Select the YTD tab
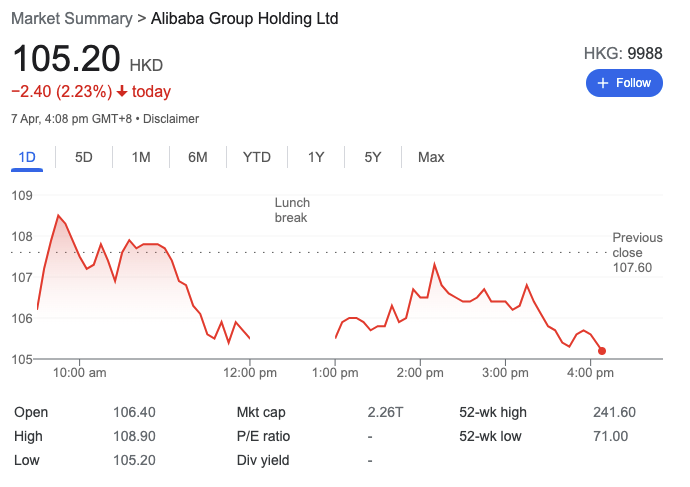 pos(257,157)
